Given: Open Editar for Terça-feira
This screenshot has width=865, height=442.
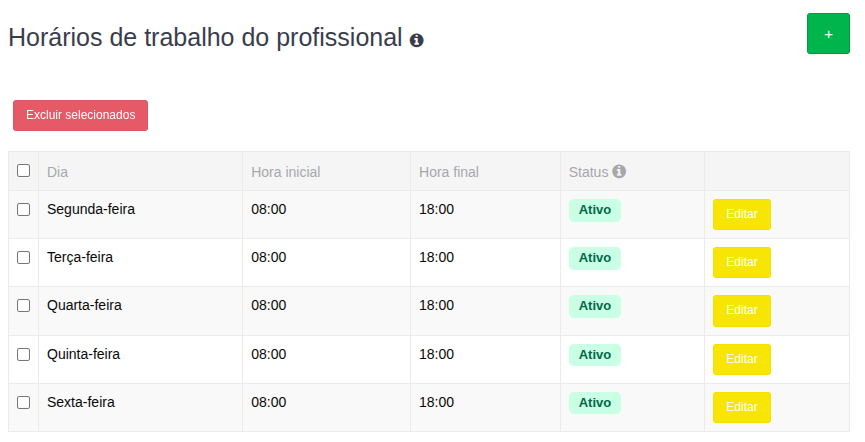Looking at the screenshot, I should point(741,262).
